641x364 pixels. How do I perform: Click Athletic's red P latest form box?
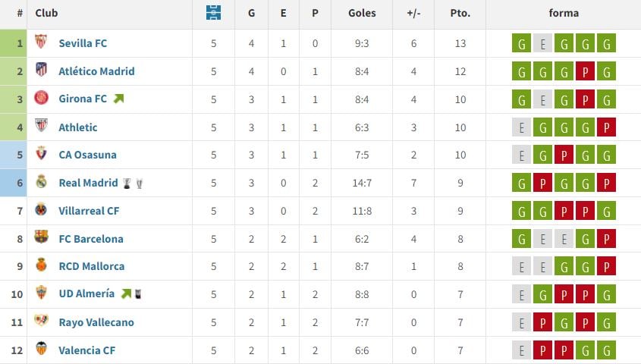606,127
